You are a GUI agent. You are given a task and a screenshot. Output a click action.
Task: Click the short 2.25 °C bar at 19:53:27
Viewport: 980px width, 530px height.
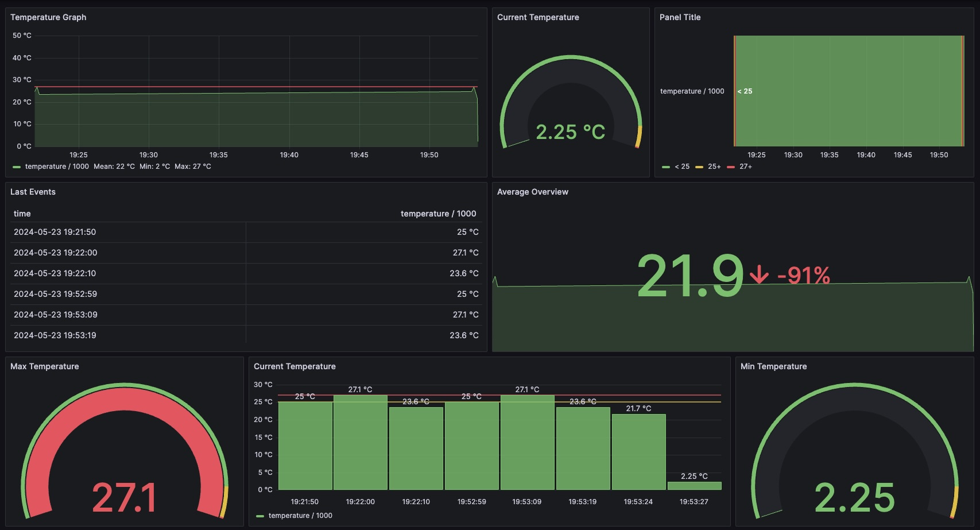[695, 486]
